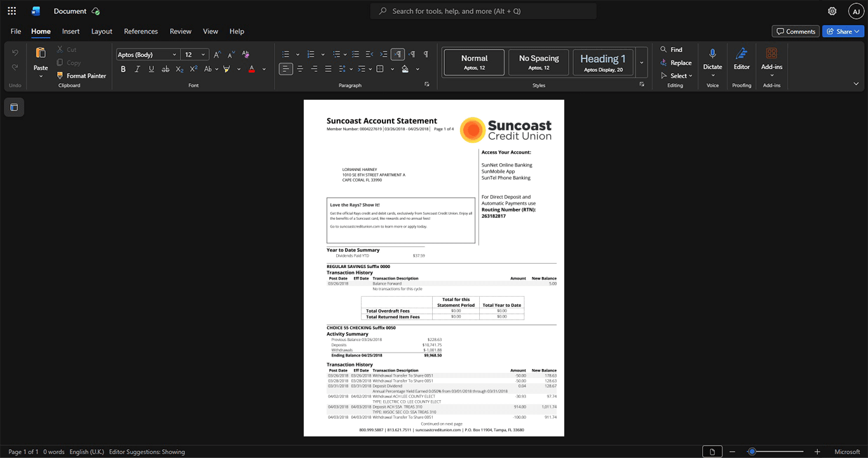The width and height of the screenshot is (868, 458).
Task: Switch to the Layout tab
Action: click(102, 31)
